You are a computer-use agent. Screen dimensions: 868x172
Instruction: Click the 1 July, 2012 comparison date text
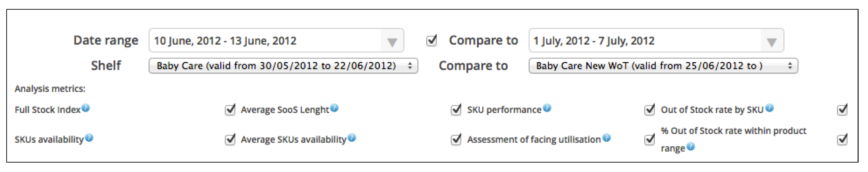[x=594, y=41]
